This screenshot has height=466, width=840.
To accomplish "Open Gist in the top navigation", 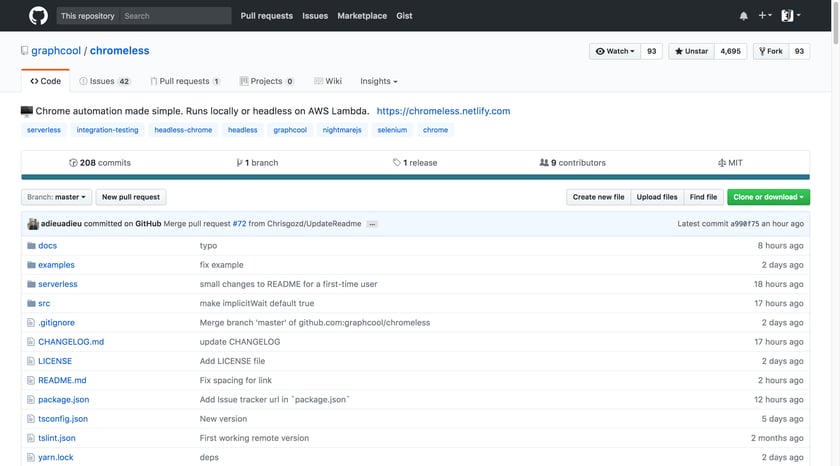I will point(404,16).
